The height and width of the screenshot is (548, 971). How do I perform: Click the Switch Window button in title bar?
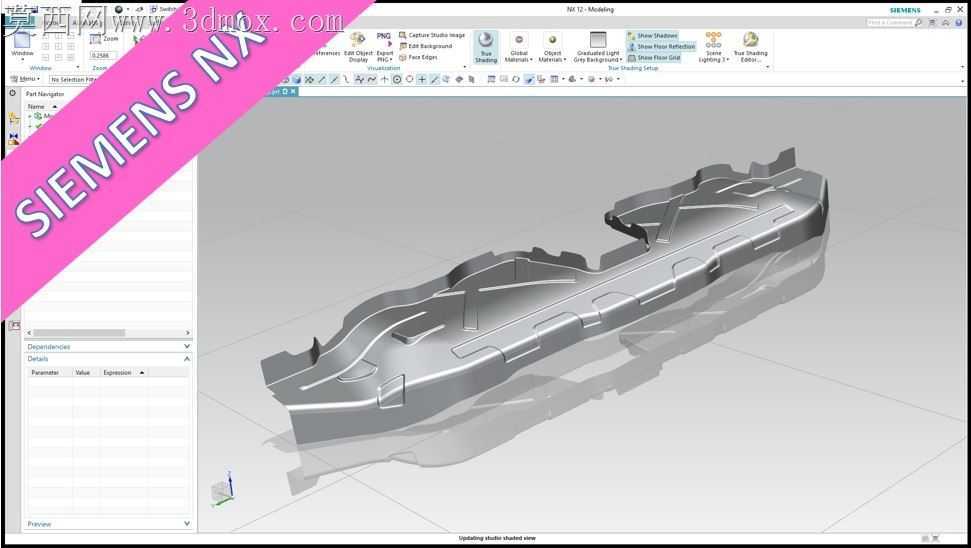(163, 9)
